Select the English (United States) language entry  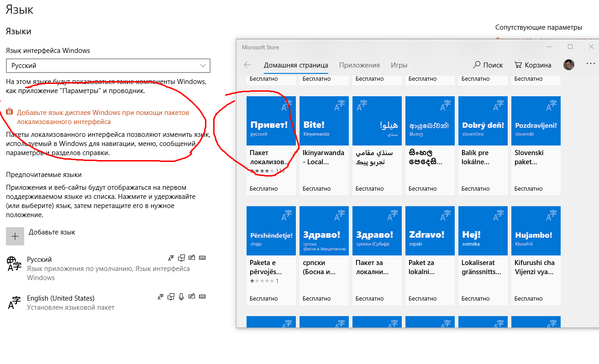(x=106, y=302)
